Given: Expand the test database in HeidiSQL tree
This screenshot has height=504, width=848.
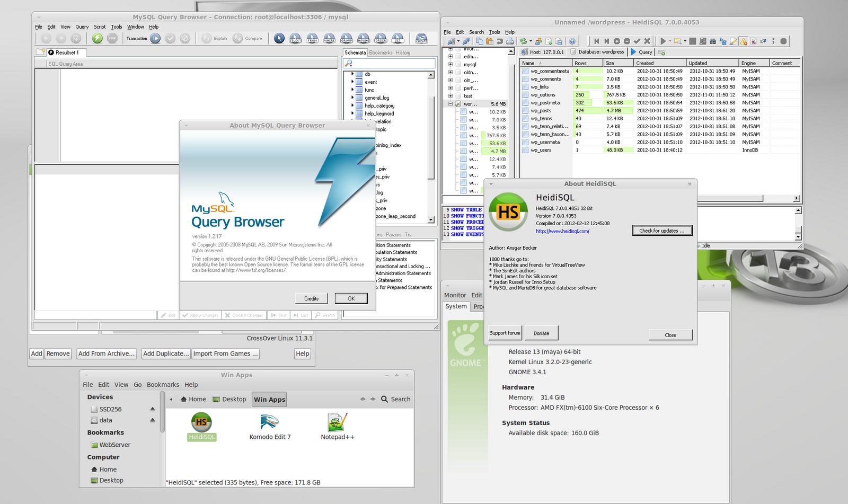Looking at the screenshot, I should point(450,96).
